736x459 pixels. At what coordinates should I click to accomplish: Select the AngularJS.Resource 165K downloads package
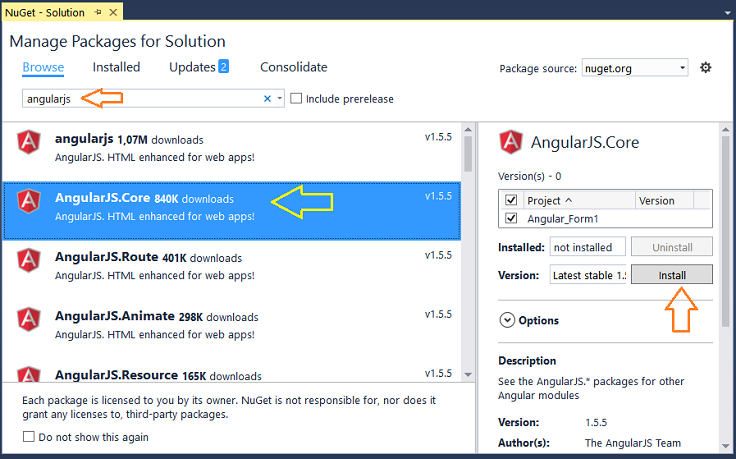tap(231, 372)
